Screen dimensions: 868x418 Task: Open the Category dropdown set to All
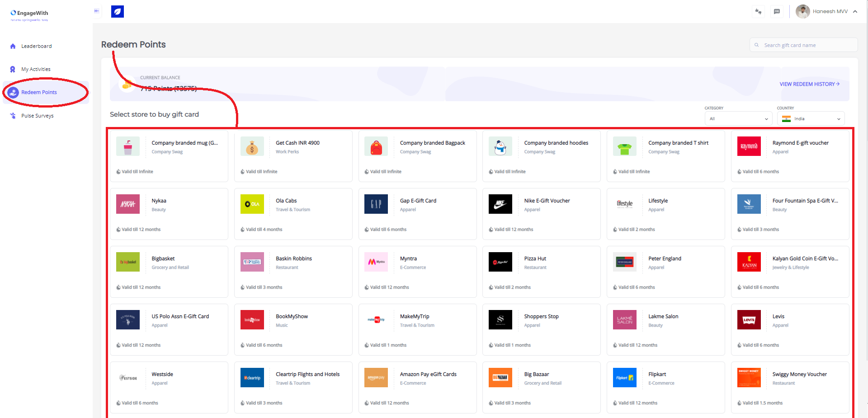click(739, 119)
